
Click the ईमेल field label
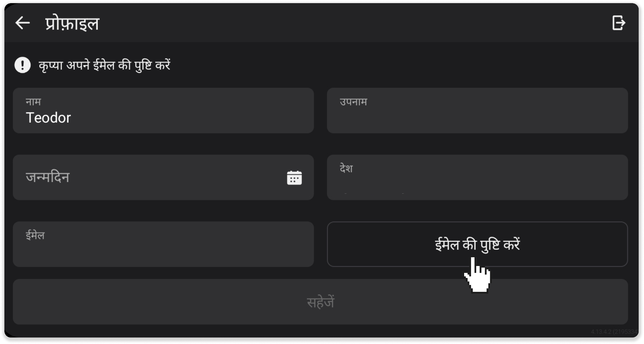click(x=35, y=235)
